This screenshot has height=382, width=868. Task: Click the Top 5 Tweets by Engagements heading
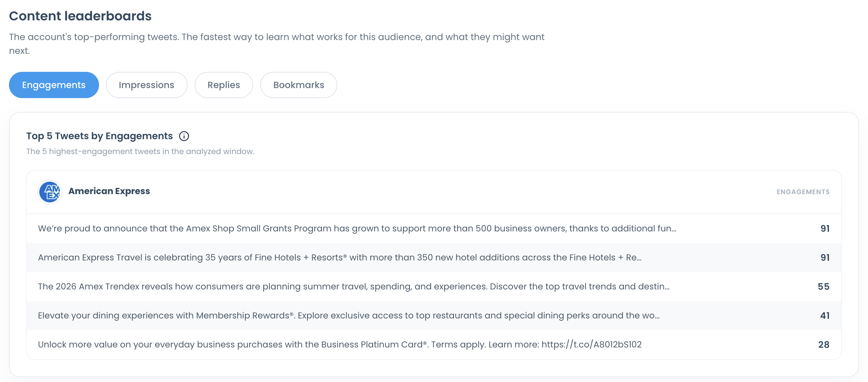[99, 136]
